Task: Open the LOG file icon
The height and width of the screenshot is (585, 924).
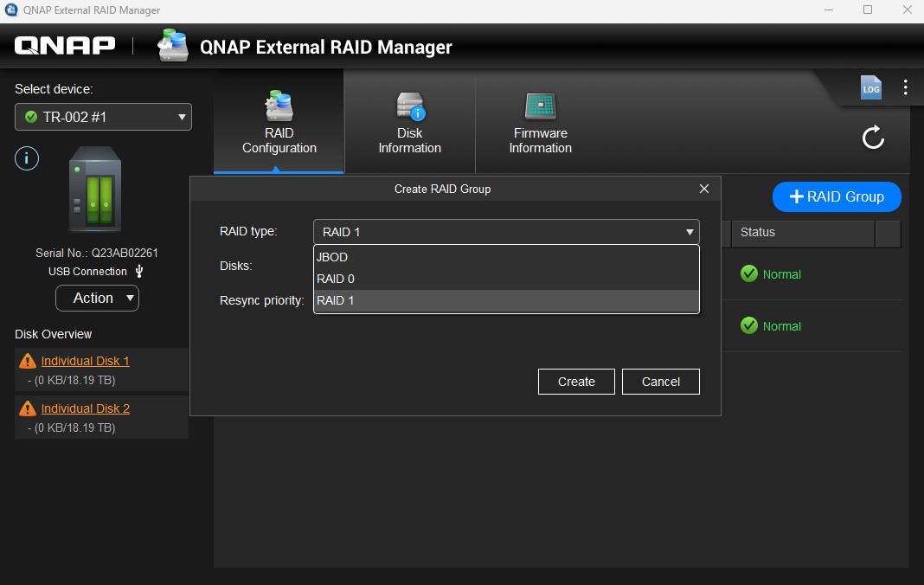Action: [x=870, y=87]
